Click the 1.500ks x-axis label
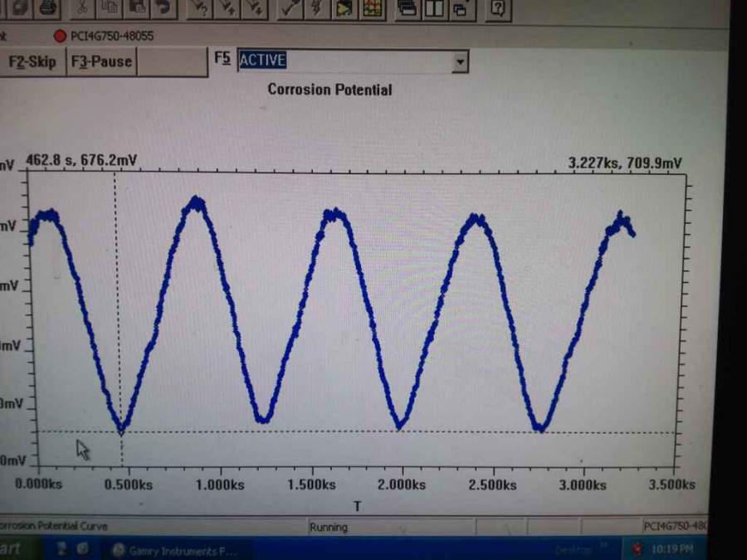Viewport: 747px width, 560px height. (311, 485)
